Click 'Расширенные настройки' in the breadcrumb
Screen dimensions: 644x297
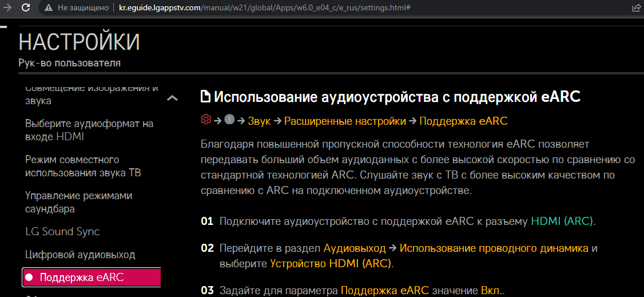345,121
